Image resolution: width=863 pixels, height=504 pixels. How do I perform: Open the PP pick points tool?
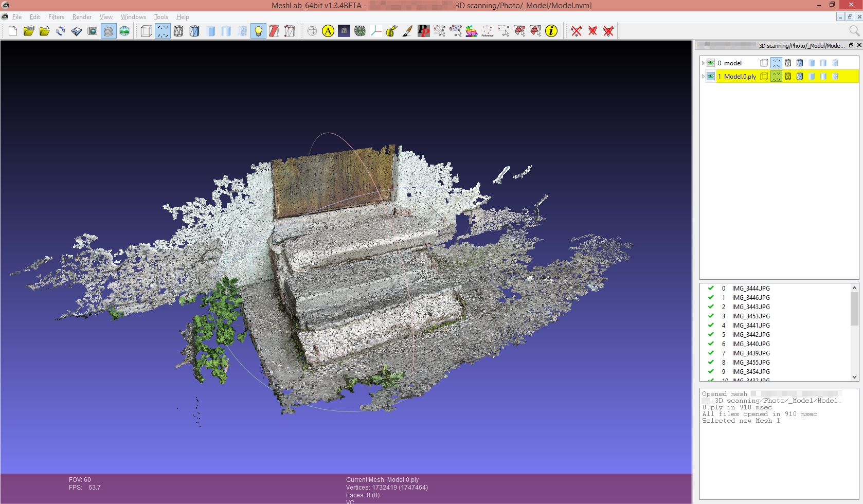pyautogui.click(x=424, y=31)
